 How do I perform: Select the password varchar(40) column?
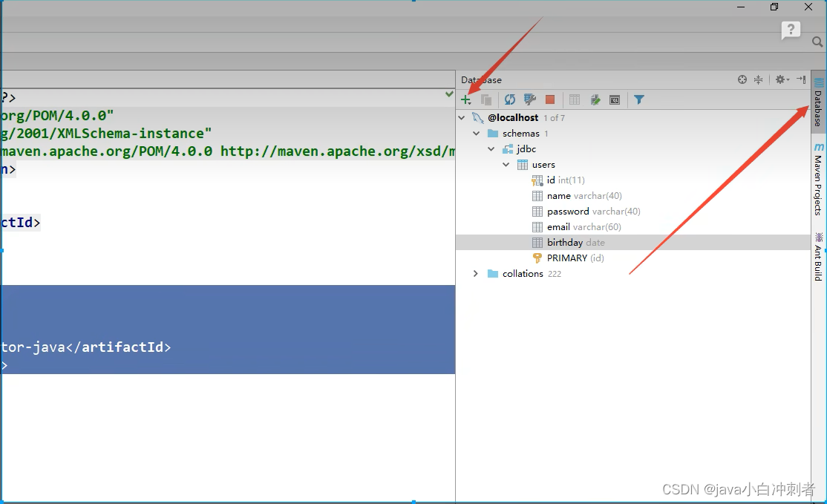pos(633,212)
